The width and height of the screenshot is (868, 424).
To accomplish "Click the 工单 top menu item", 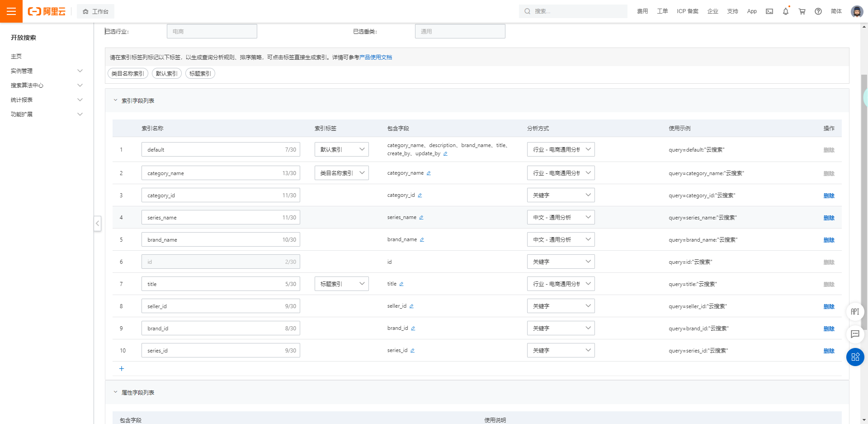I will pos(662,11).
